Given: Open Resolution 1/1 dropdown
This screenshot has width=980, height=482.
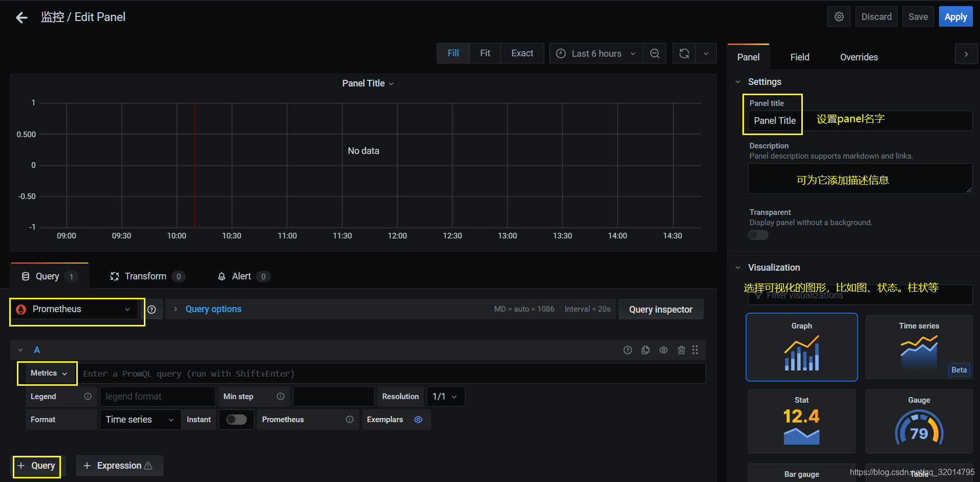Looking at the screenshot, I should [445, 397].
